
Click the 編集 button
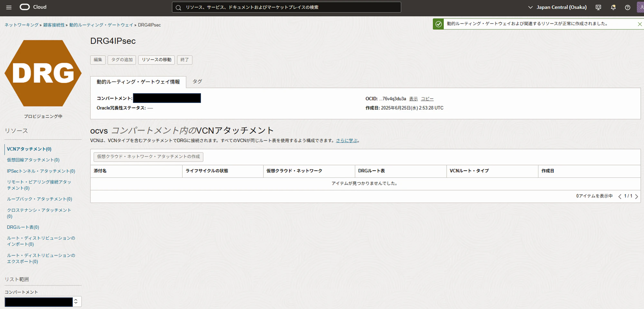(x=98, y=60)
